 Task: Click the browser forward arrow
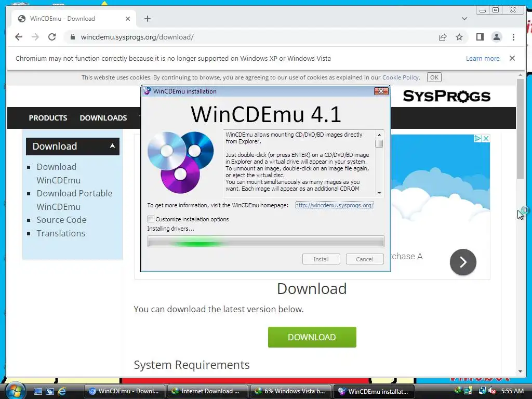tap(35, 37)
